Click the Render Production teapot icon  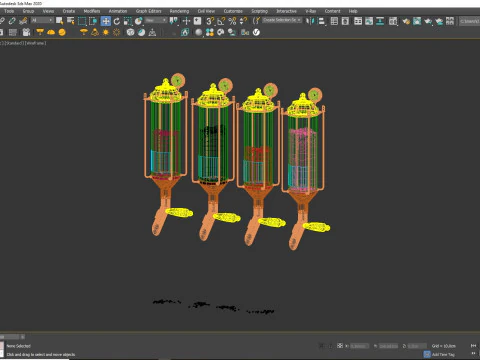[428, 21]
